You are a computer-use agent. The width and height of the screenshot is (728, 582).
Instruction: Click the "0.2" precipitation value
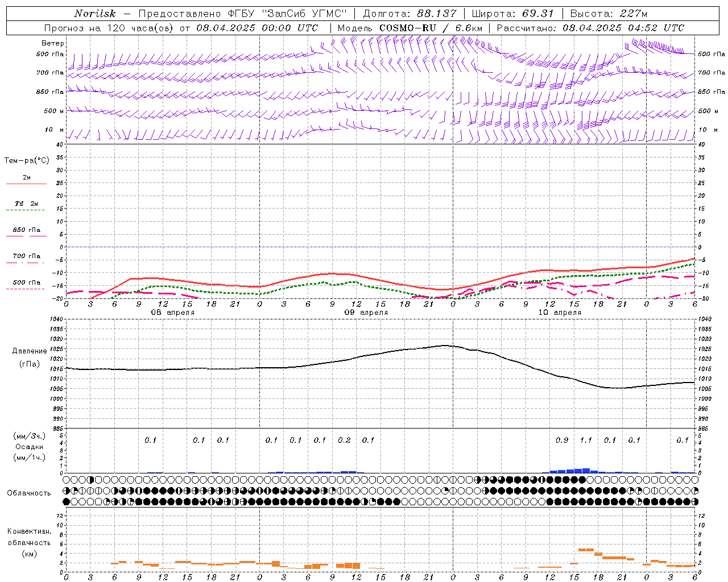[x=344, y=440]
